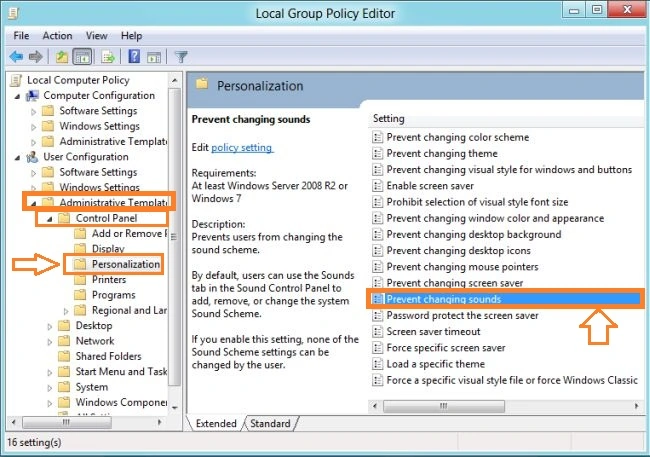Viewport: 650px width, 457px height.
Task: Click the tree pane horizontal scrollbar thumb
Action: pyautogui.click(x=67, y=422)
